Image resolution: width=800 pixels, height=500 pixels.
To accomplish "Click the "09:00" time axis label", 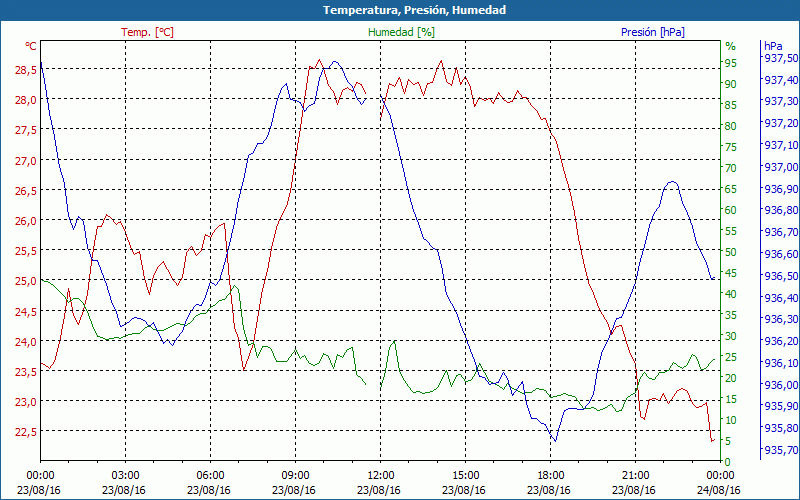I will 295,476.
